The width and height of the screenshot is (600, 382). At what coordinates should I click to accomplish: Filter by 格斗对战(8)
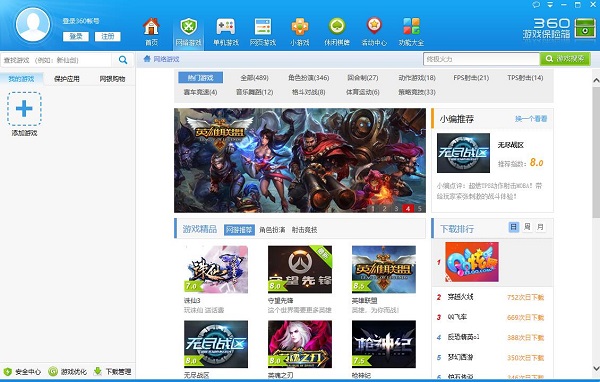pyautogui.click(x=309, y=92)
